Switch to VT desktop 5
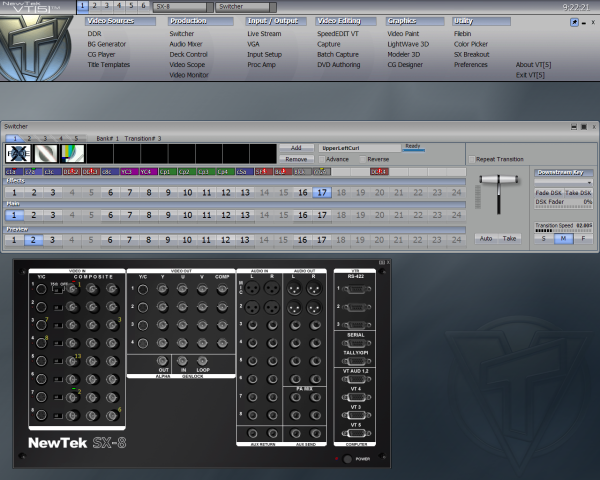Viewport: 600px width, 480px height. click(x=131, y=6)
